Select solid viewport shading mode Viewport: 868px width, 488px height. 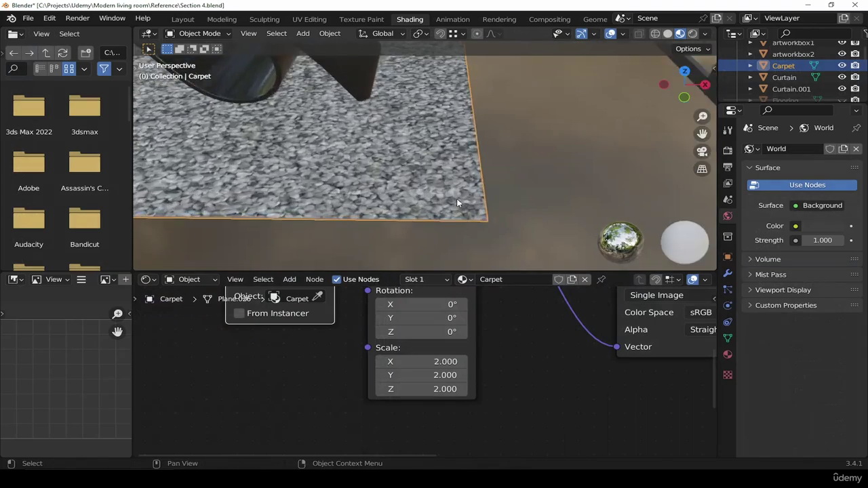point(668,33)
